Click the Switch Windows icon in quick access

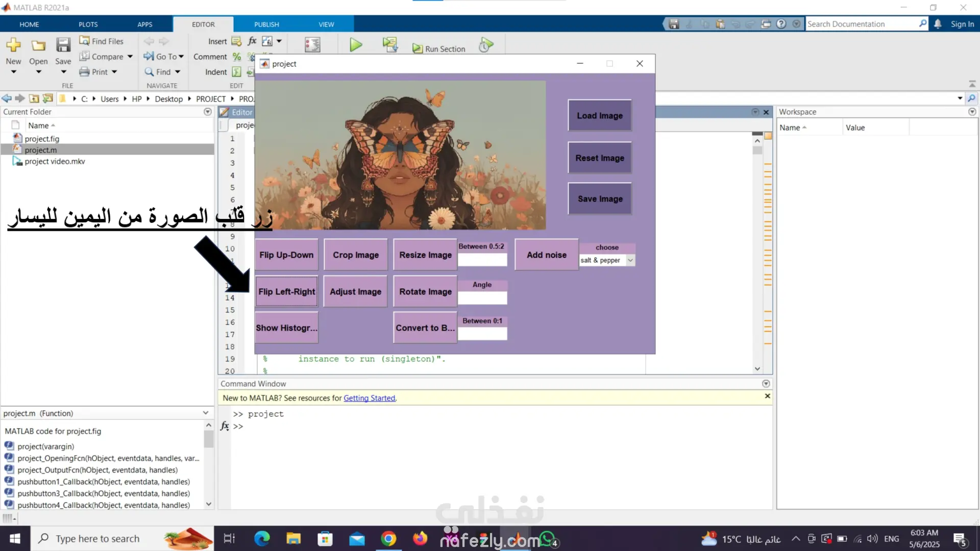766,24
